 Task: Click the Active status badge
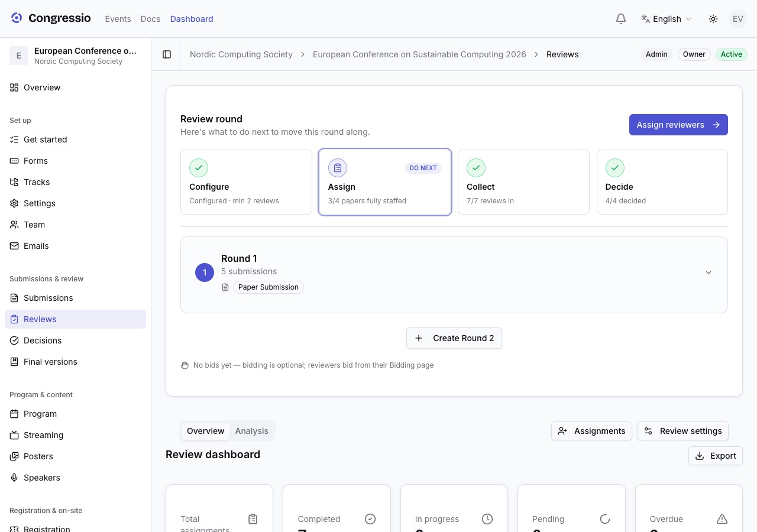(732, 54)
